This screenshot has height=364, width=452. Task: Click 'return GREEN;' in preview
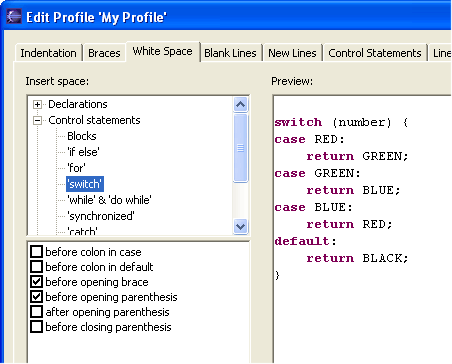pos(357,156)
